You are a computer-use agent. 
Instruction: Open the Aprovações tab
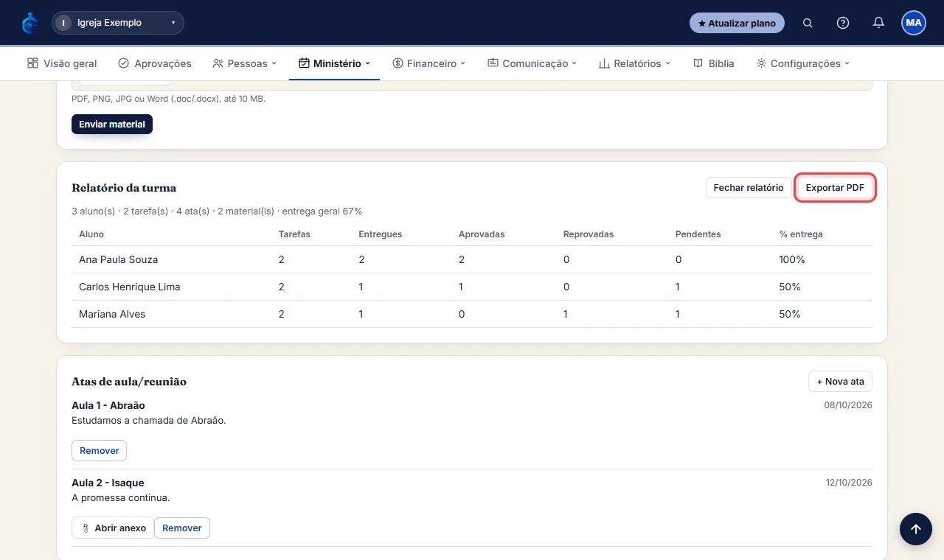(x=155, y=63)
